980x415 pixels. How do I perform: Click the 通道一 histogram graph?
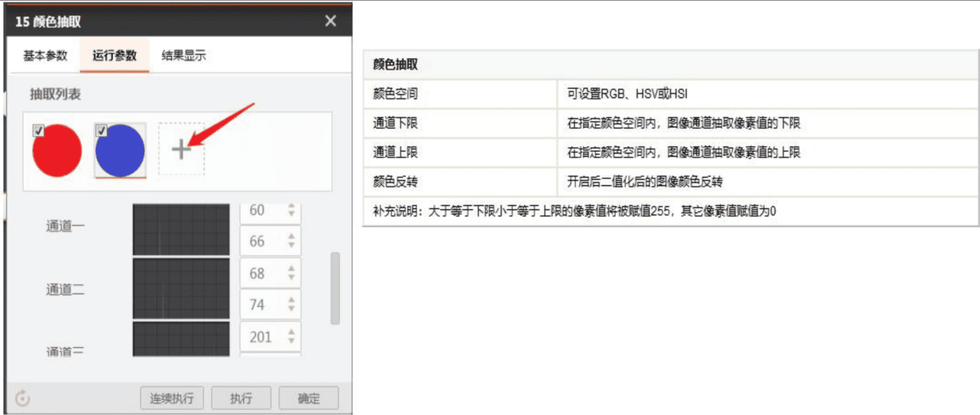pos(181,230)
